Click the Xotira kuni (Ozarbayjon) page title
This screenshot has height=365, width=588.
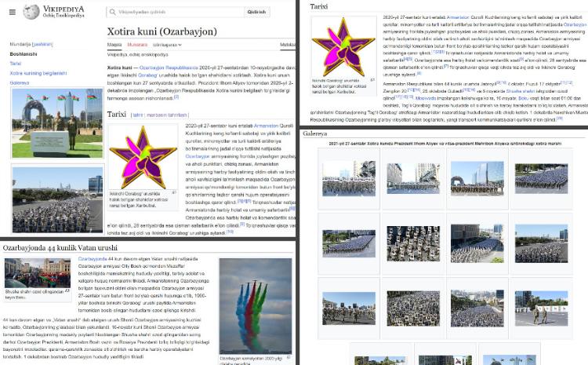tap(162, 31)
